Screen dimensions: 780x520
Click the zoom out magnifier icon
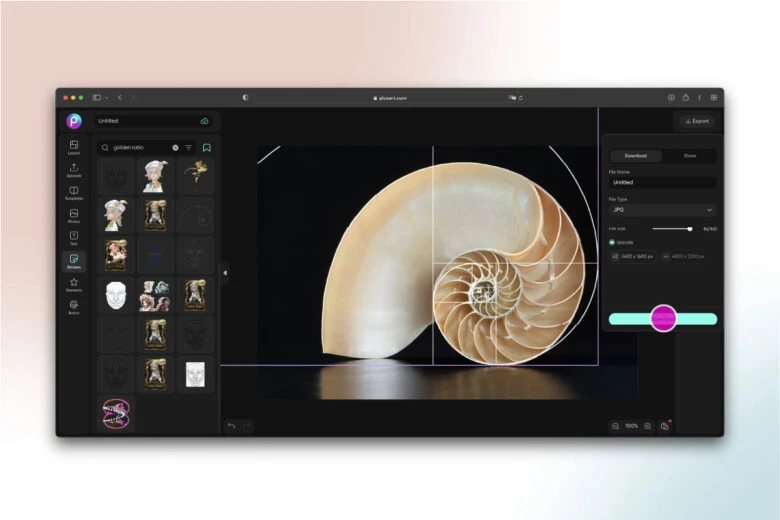coord(616,426)
